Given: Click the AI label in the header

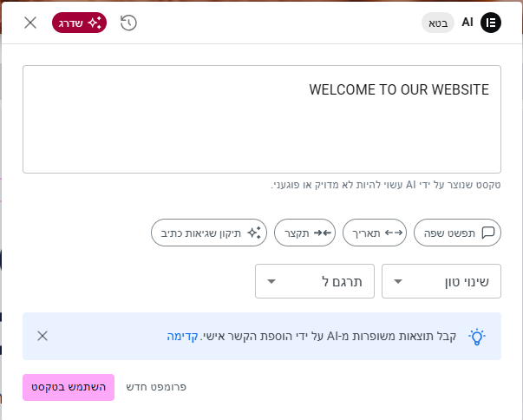Looking at the screenshot, I should tap(467, 23).
